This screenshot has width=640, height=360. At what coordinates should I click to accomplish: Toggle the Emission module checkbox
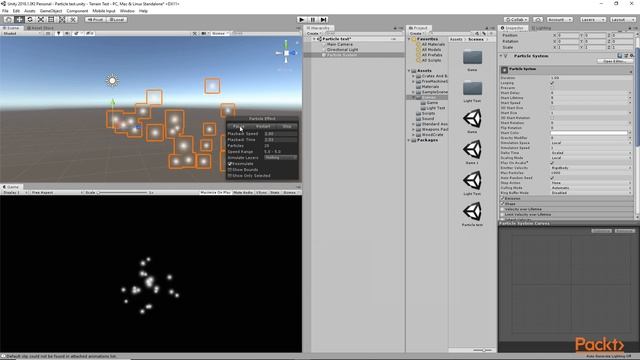[x=502, y=198]
